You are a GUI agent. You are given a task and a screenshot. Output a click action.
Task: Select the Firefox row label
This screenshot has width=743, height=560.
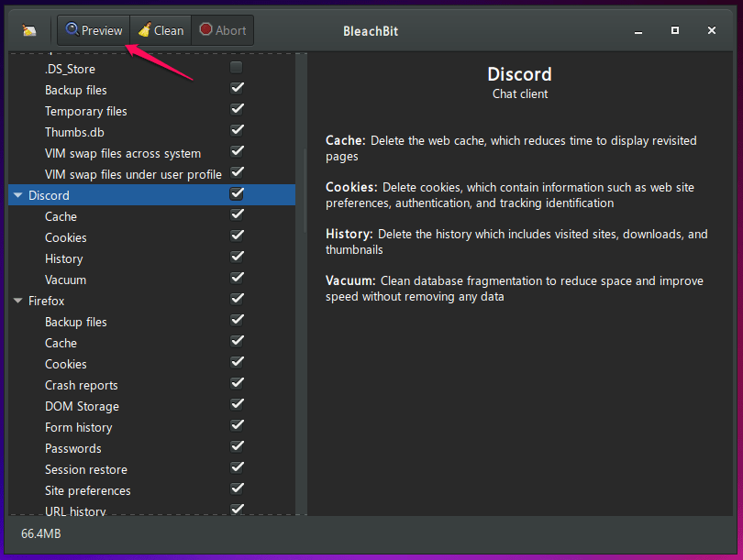[46, 301]
